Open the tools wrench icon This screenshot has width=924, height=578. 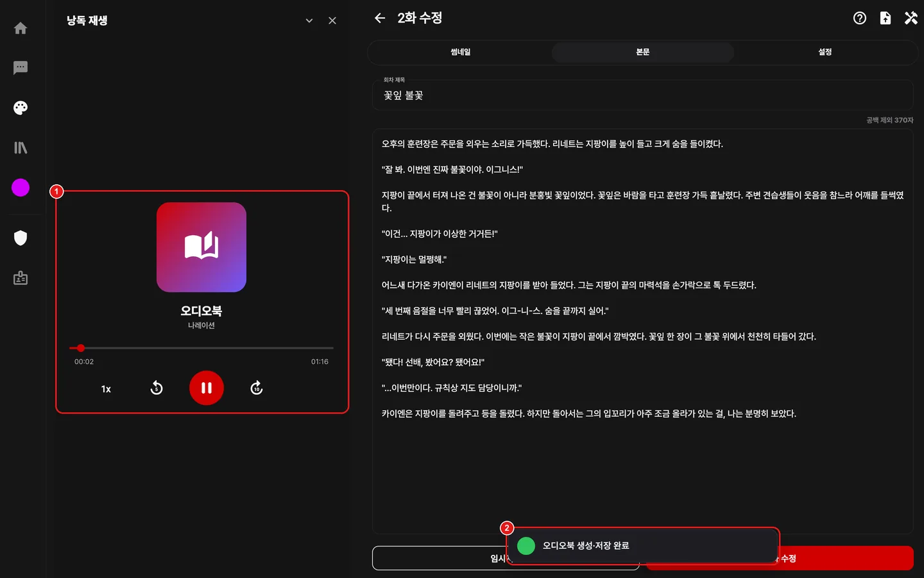pyautogui.click(x=911, y=18)
